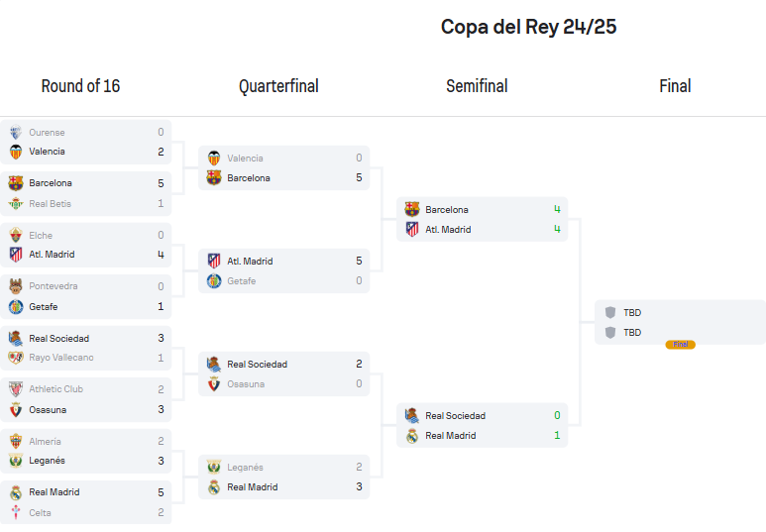Click the Round of 16 column header
This screenshot has width=766, height=532.
pyautogui.click(x=80, y=86)
